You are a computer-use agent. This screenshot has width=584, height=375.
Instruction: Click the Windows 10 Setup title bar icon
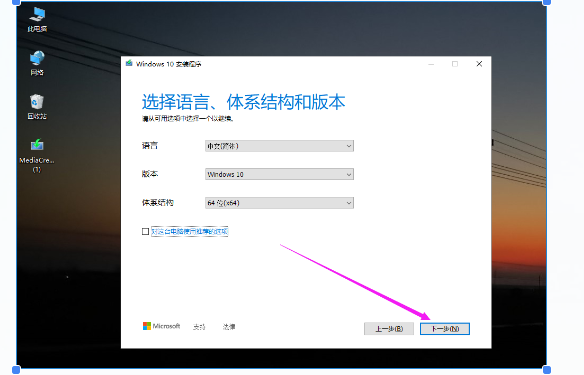[x=129, y=64]
